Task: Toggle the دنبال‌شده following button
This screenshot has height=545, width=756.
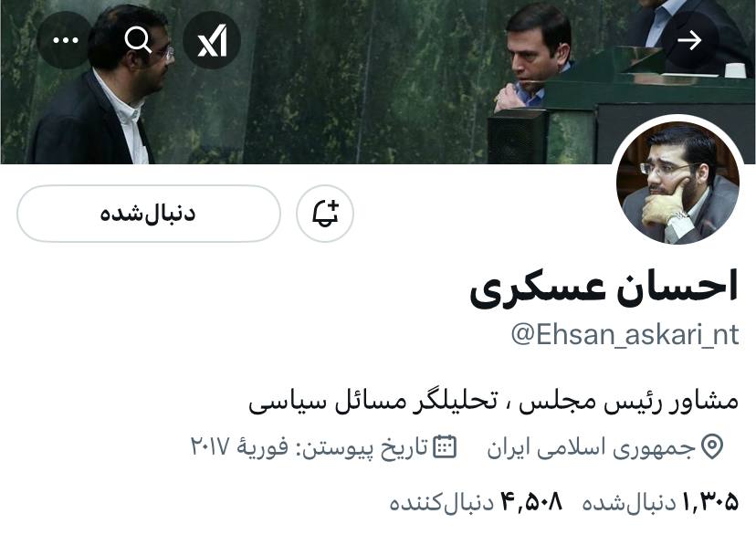Action: pyautogui.click(x=149, y=214)
